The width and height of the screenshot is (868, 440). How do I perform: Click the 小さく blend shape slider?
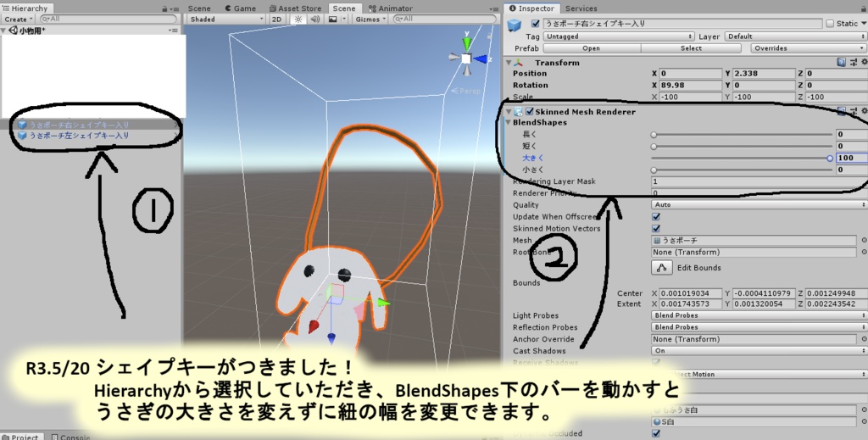point(743,170)
